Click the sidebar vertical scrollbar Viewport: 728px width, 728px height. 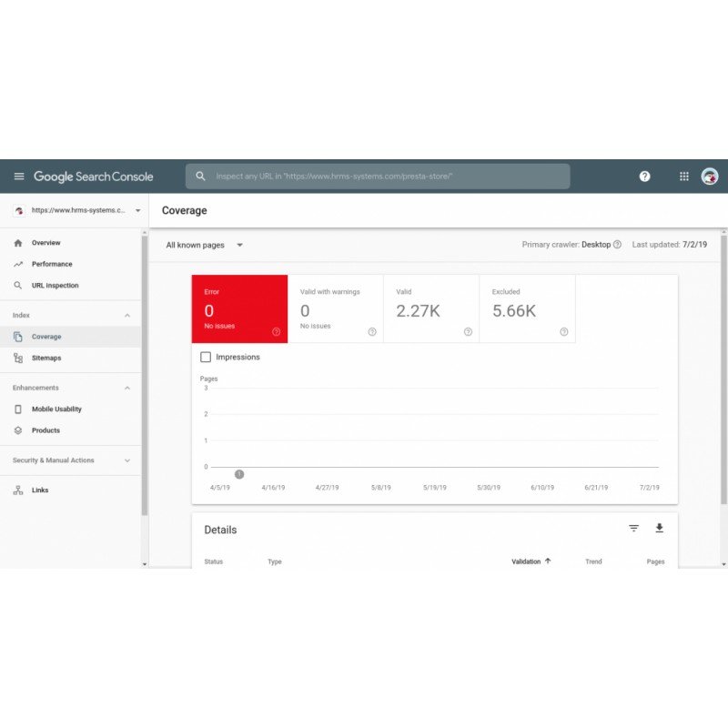pyautogui.click(x=145, y=376)
